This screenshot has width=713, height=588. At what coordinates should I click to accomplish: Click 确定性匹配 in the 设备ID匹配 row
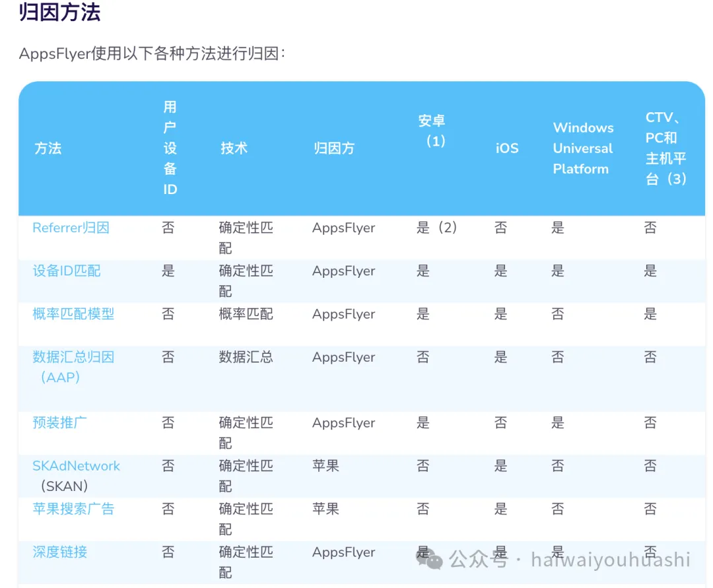coord(246,281)
